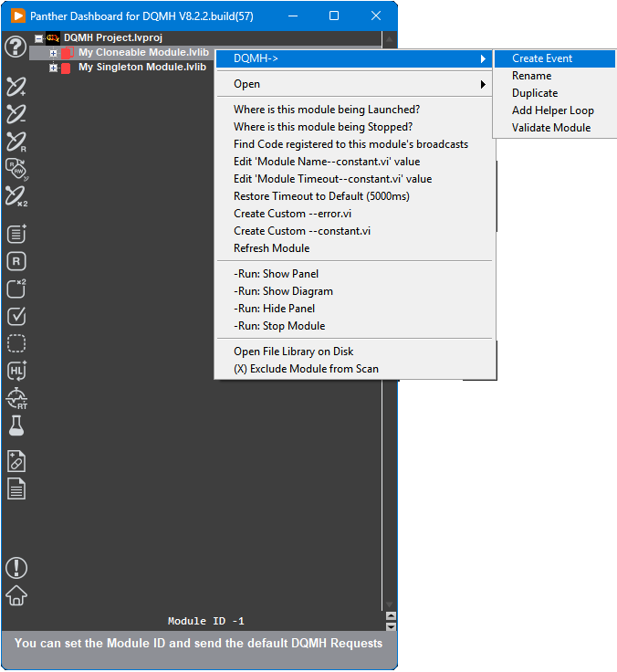This screenshot has height=672, width=617.
Task: Click the lined document icon
Action: tap(16, 489)
